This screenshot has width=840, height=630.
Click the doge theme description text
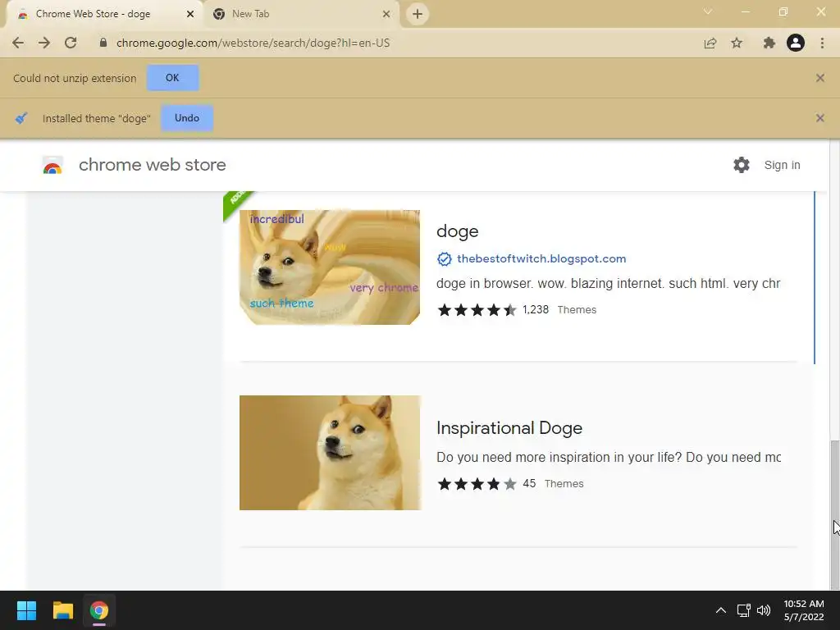pyautogui.click(x=608, y=283)
